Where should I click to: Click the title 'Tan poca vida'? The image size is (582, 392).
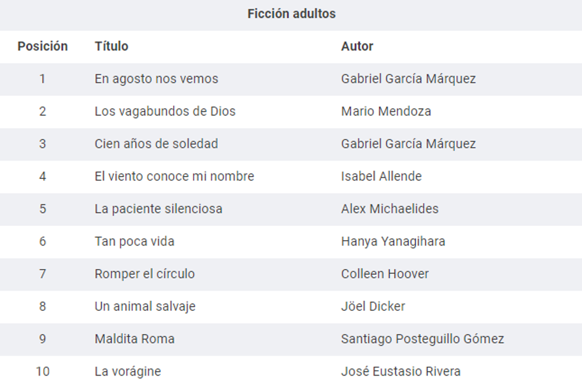pyautogui.click(x=134, y=241)
